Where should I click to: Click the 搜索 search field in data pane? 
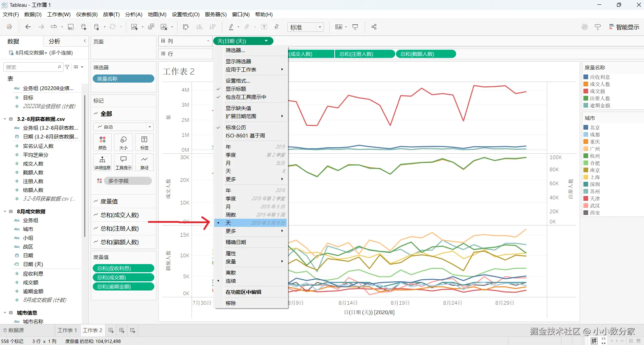coord(33,67)
